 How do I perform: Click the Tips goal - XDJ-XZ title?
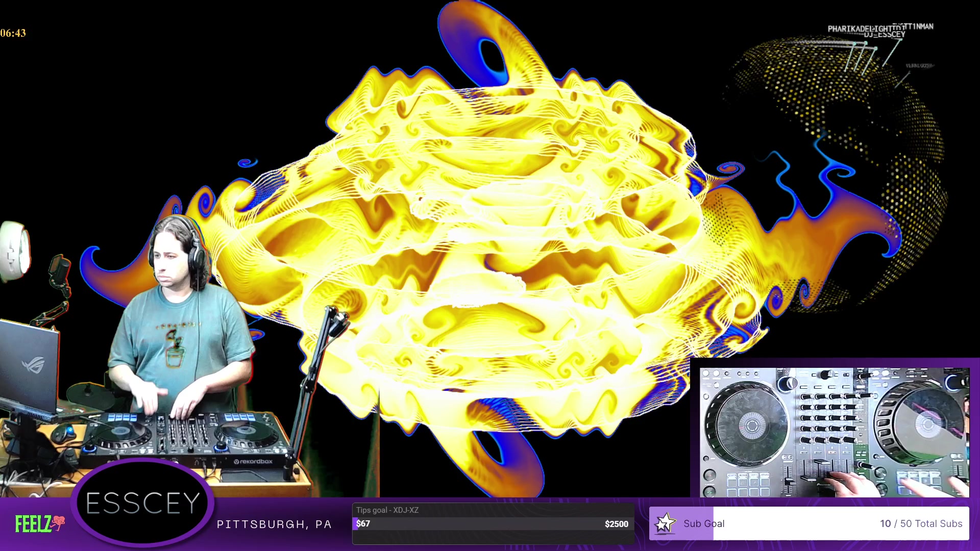click(x=387, y=510)
